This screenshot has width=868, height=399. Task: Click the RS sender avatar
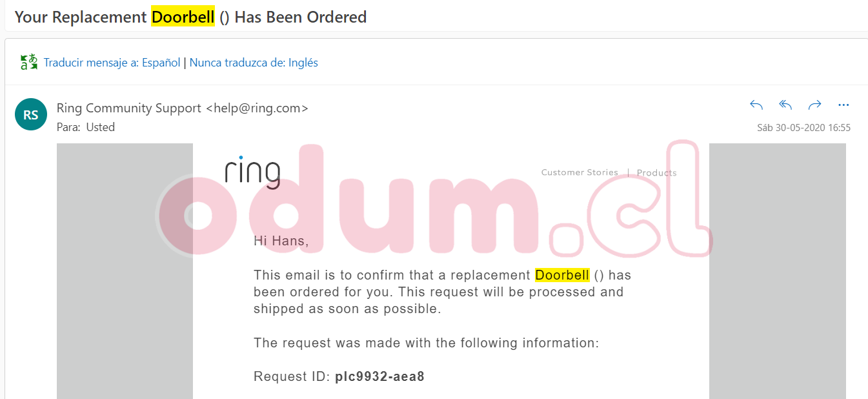[31, 115]
